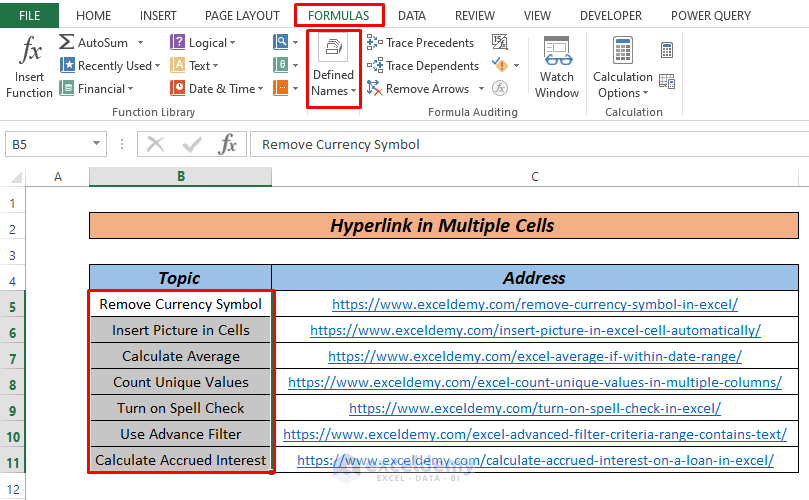The image size is (809, 500).
Task: Open the remove-currency-symbol-in-excel link
Action: (x=535, y=304)
